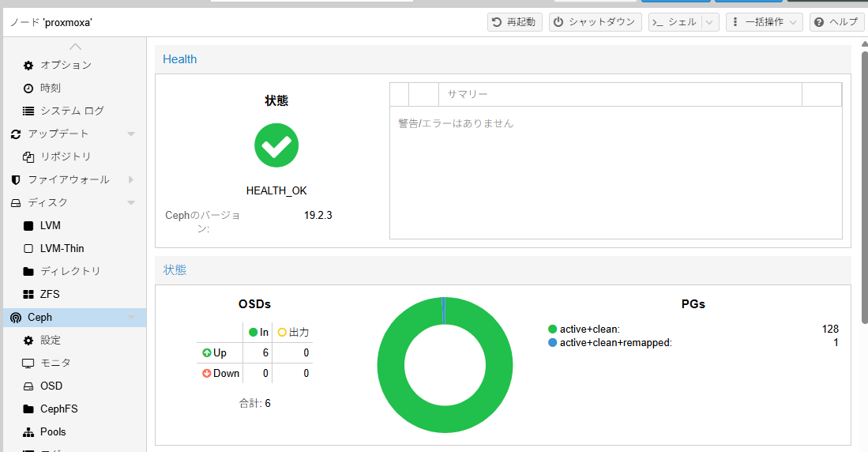Image resolution: width=868 pixels, height=452 pixels.
Task: Click the monitor icon for モニタ
Action: tap(28, 363)
